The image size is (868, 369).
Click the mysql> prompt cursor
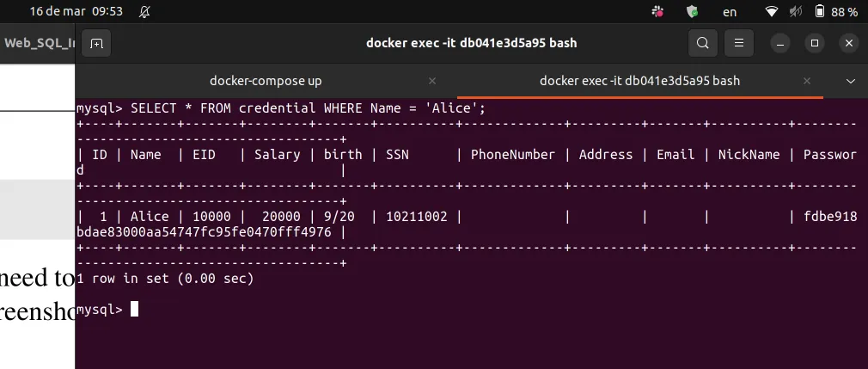click(x=134, y=309)
